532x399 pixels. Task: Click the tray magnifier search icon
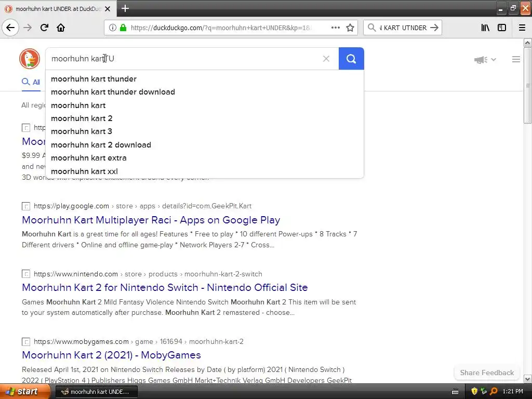494,392
